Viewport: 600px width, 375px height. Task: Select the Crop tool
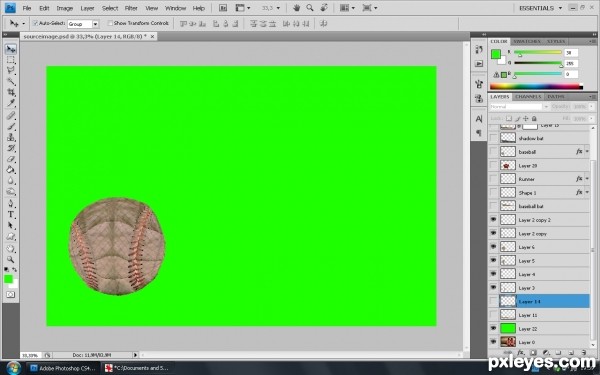11,92
